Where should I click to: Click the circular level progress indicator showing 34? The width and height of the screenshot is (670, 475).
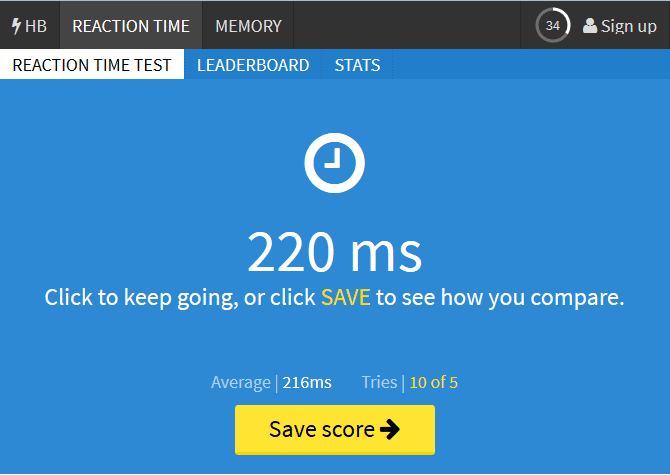point(553,26)
